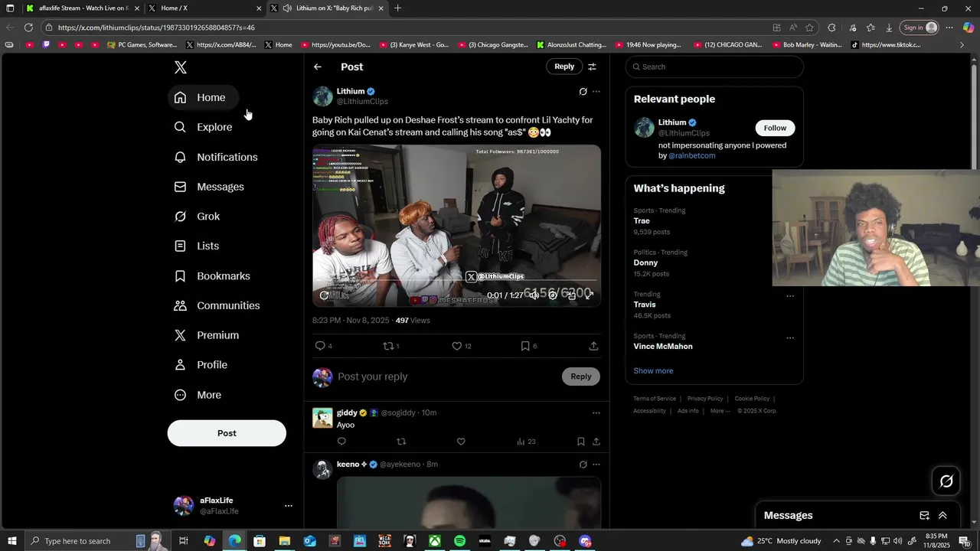
Task: Click the Profile sidebar item
Action: [201, 365]
